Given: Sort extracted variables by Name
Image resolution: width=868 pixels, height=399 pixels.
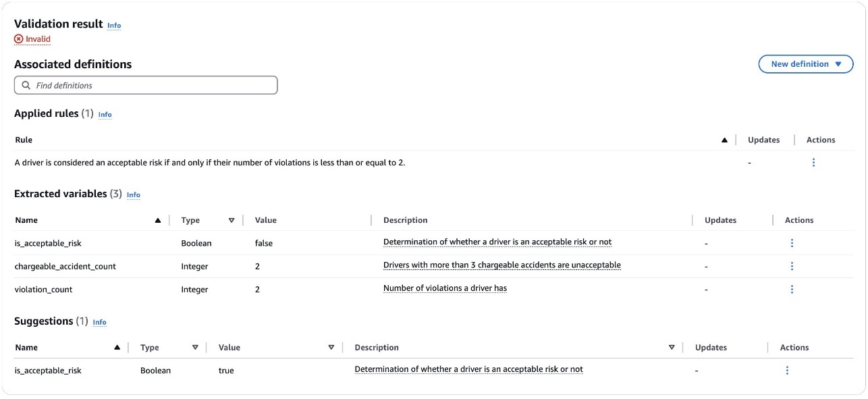Looking at the screenshot, I should (157, 220).
